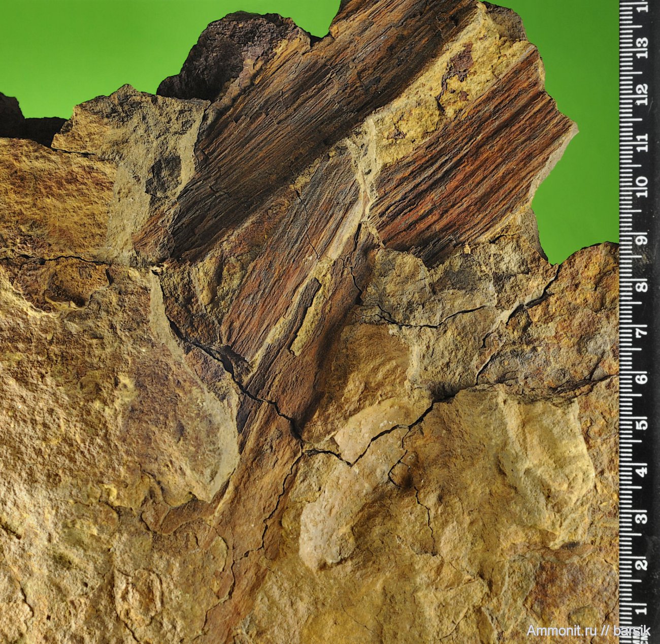This screenshot has height=644, width=660.
Task: Click the 7 mark on the ruler
Action: pos(642,333)
